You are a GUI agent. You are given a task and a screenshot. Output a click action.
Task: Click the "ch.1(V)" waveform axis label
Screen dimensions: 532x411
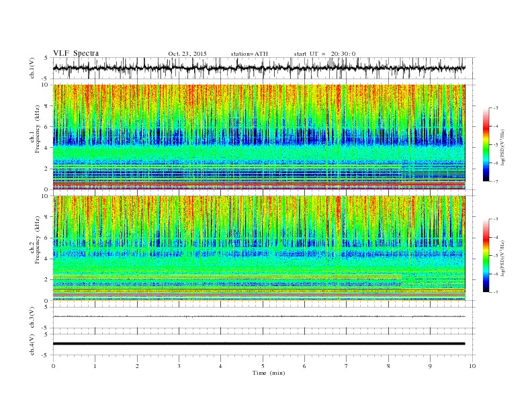[x=32, y=68]
